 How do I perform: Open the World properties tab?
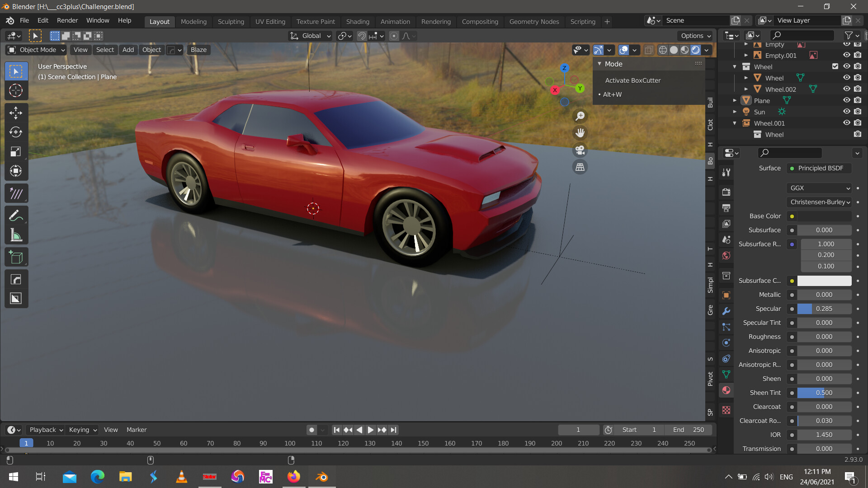[726, 256]
